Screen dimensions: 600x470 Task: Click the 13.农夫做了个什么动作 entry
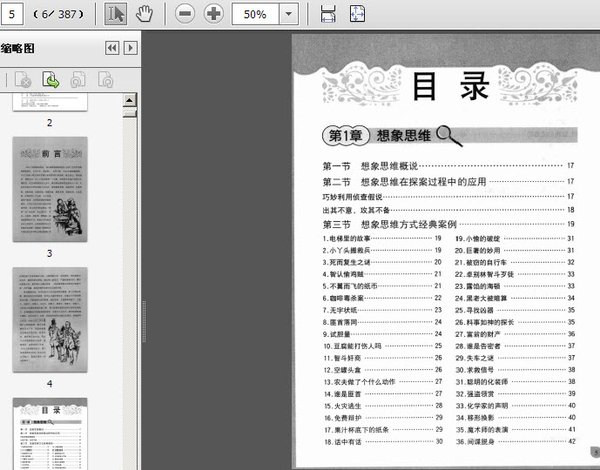(383, 382)
